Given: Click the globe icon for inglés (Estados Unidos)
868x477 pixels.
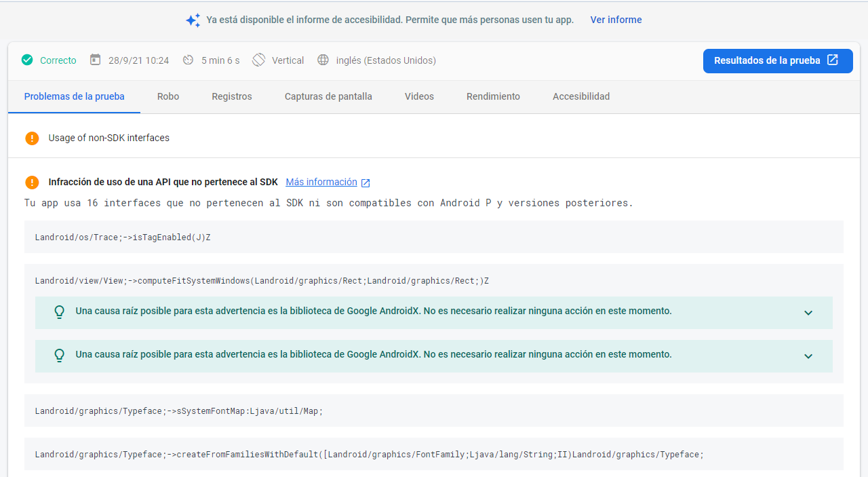Looking at the screenshot, I should pyautogui.click(x=323, y=60).
